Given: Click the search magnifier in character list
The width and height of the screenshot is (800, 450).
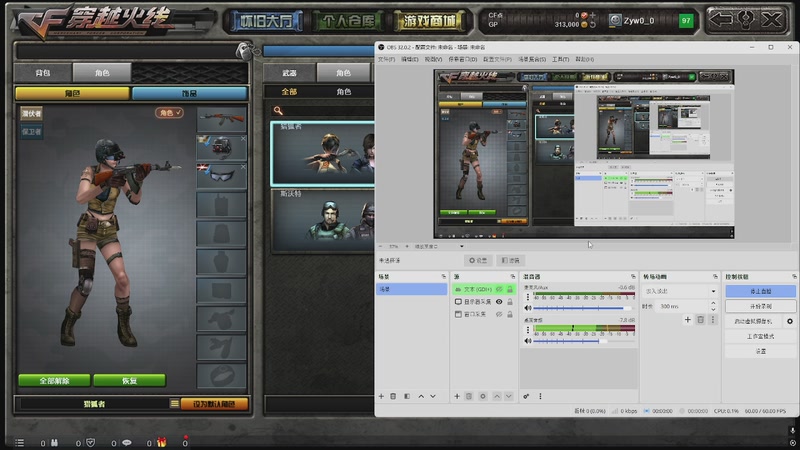Looking at the screenshot, I should pyautogui.click(x=278, y=111).
